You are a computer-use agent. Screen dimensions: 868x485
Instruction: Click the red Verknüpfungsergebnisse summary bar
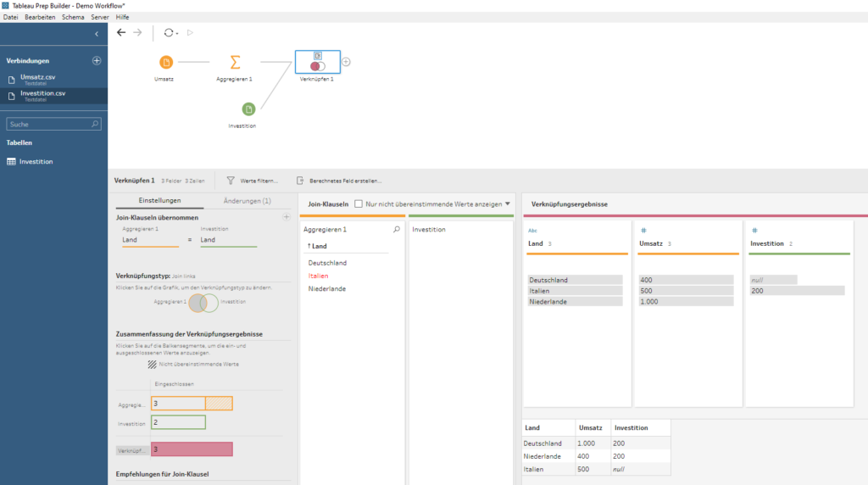(192, 449)
